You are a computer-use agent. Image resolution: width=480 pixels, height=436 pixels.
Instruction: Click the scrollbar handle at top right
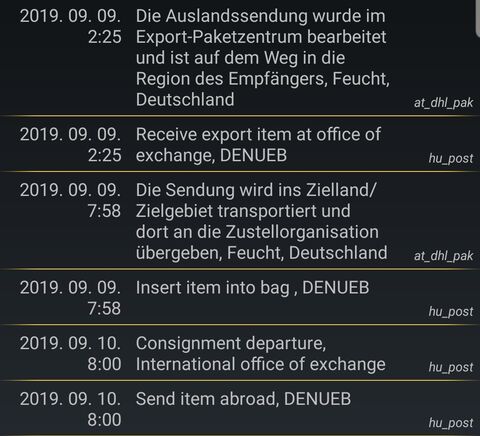[478, 15]
